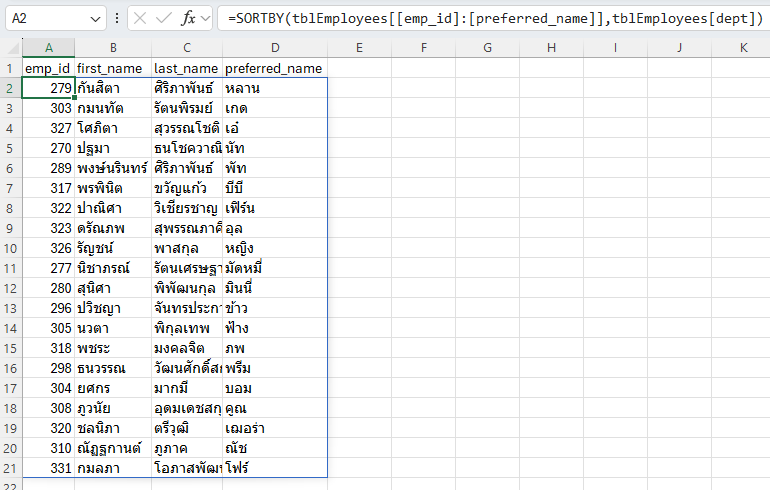This screenshot has width=770, height=490.
Task: Click last name cell พาสกุล
Action: 187,248
